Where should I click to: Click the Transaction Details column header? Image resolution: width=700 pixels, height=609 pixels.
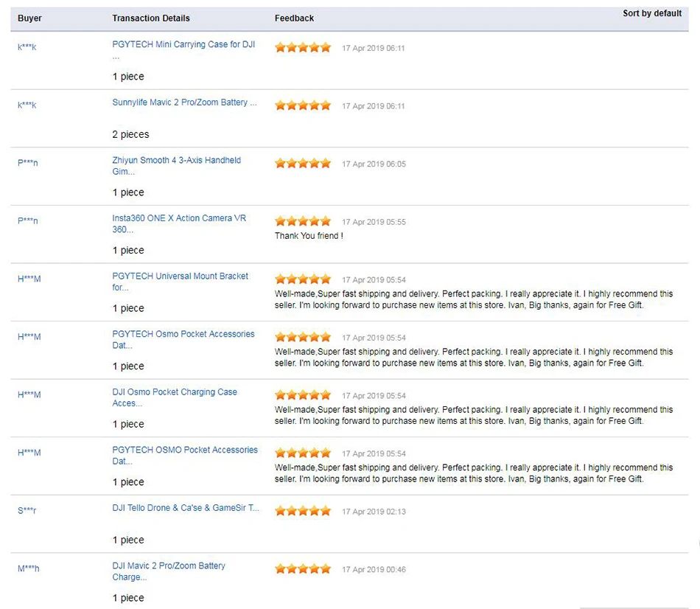[151, 18]
